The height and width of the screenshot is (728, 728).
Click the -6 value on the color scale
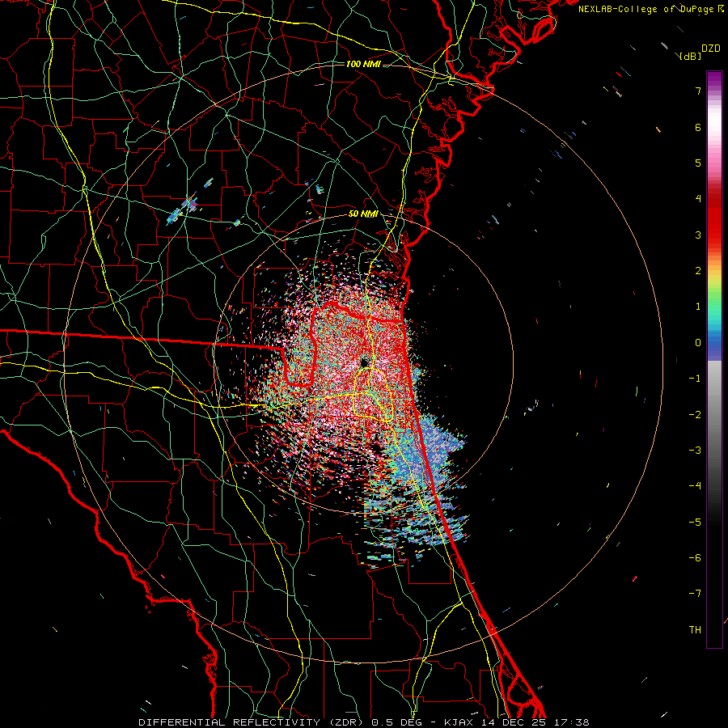point(695,558)
